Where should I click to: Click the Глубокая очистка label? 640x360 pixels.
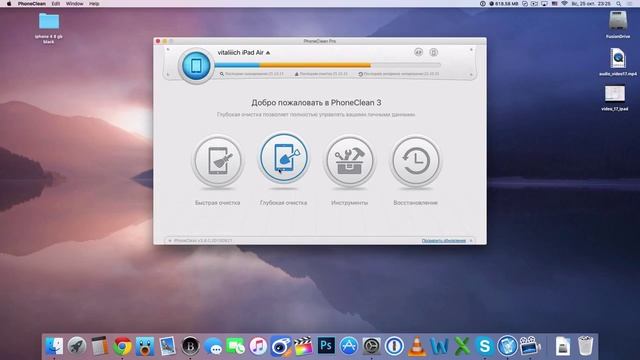click(x=283, y=203)
